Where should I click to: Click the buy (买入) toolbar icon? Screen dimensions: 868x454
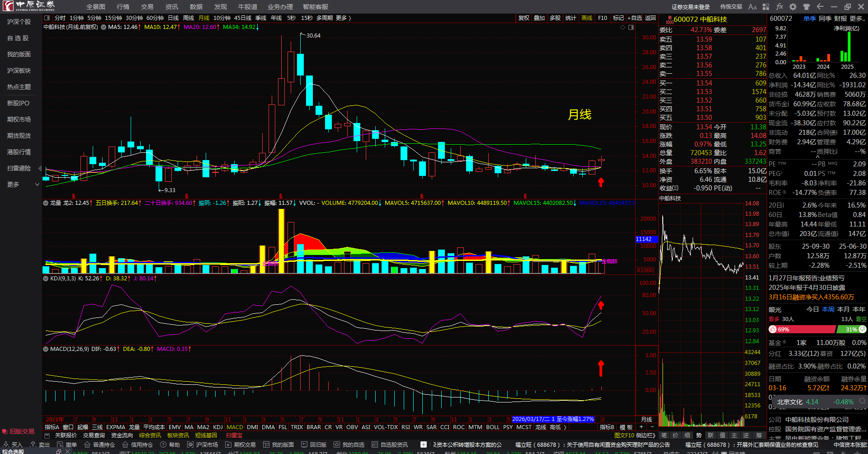tap(13, 445)
